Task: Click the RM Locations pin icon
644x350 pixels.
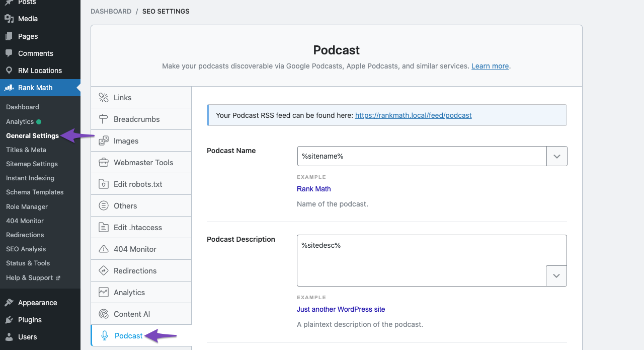Action: (9, 71)
